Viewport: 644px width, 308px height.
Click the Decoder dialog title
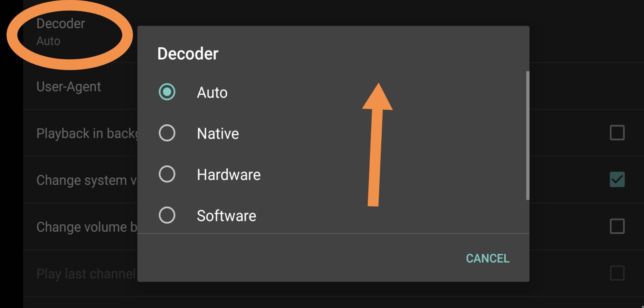[x=188, y=53]
